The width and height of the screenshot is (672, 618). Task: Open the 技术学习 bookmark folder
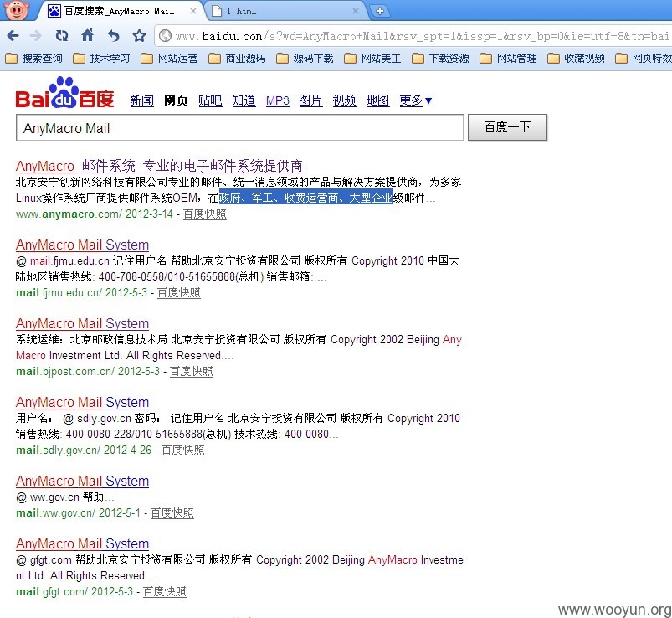(x=101, y=59)
